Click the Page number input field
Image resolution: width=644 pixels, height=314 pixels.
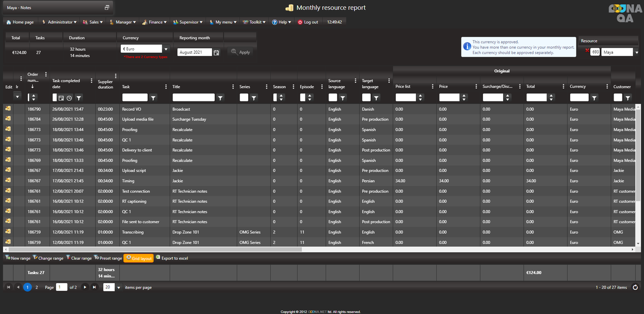(61, 287)
